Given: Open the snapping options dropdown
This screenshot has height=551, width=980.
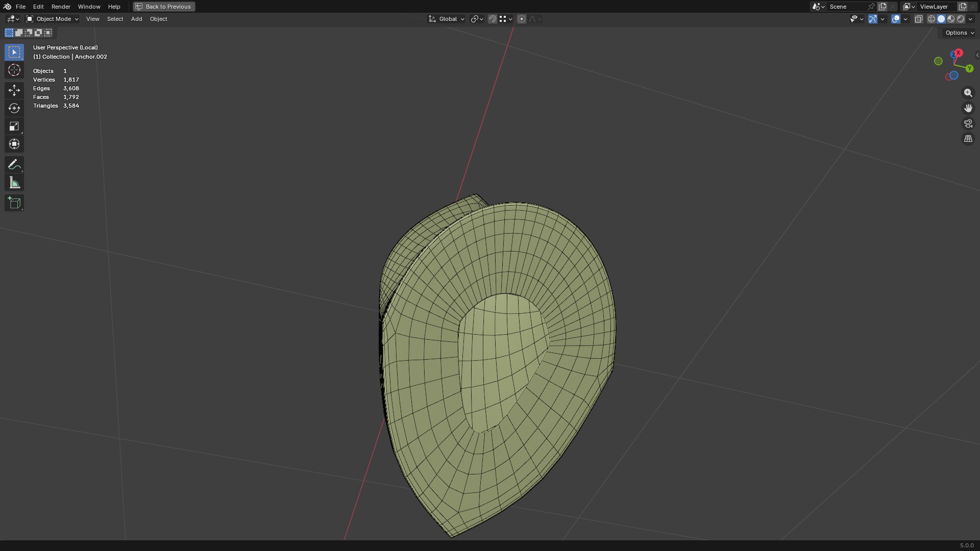Looking at the screenshot, I should coord(506,19).
